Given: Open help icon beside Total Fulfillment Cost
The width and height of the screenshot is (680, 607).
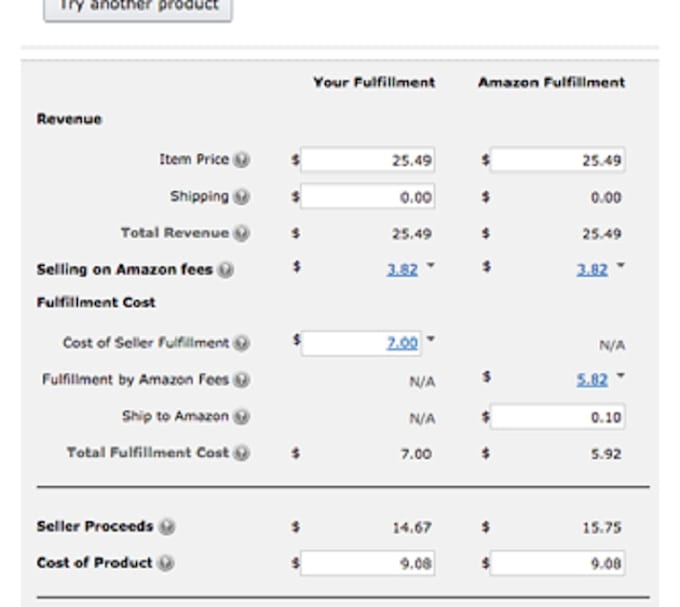Looking at the screenshot, I should pos(242,453).
